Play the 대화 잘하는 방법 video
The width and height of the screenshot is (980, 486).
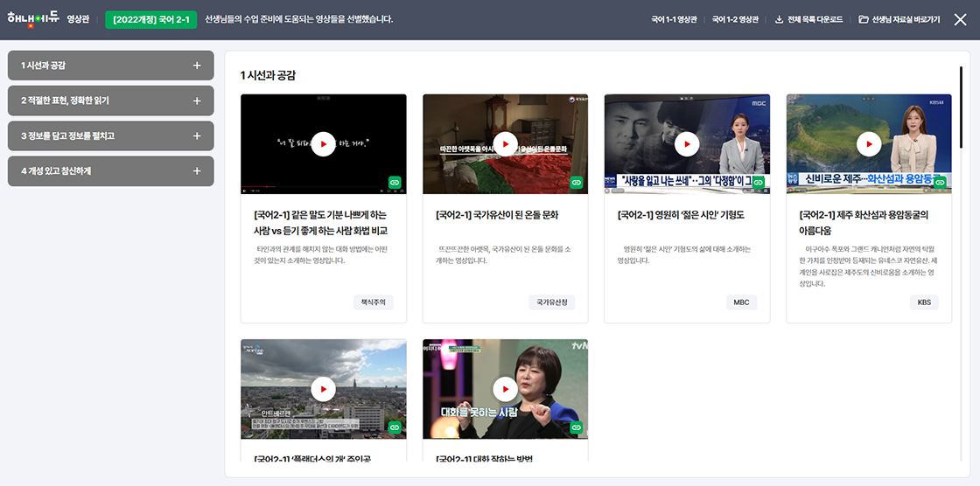tap(505, 389)
